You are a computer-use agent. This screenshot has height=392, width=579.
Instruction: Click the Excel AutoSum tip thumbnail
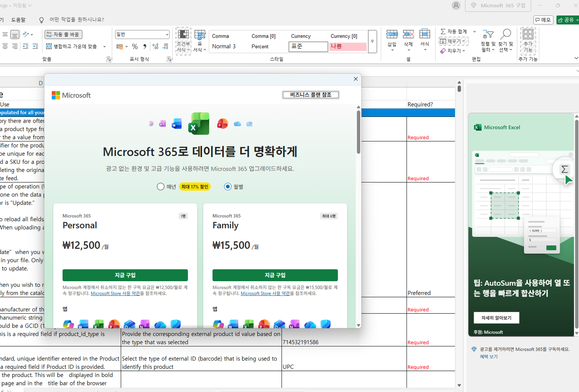[x=524, y=202]
